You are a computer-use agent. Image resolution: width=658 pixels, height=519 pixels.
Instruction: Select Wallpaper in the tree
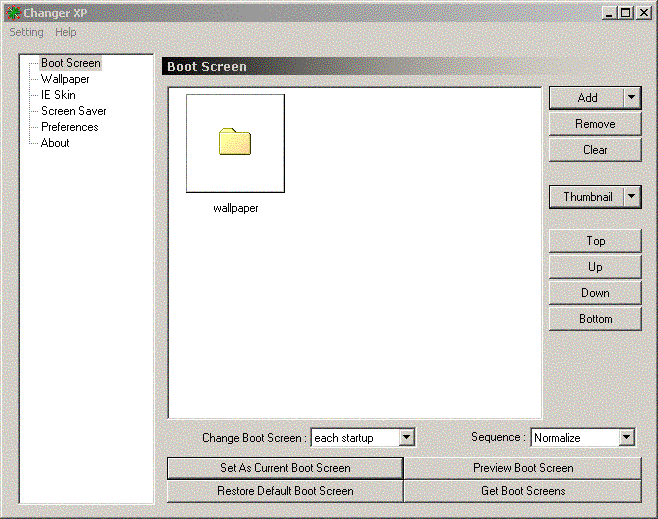pos(65,79)
